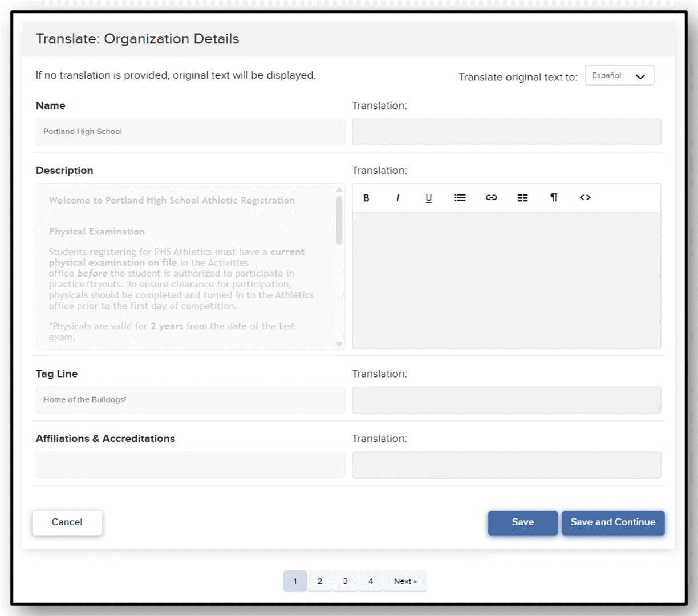Open paragraph format pilcrow icon
The image size is (698, 616).
(554, 198)
